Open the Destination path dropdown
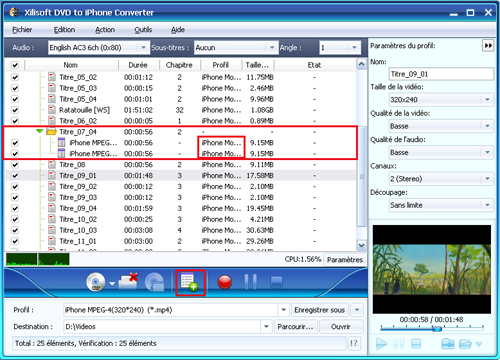This screenshot has height=360, width=500. [266, 327]
